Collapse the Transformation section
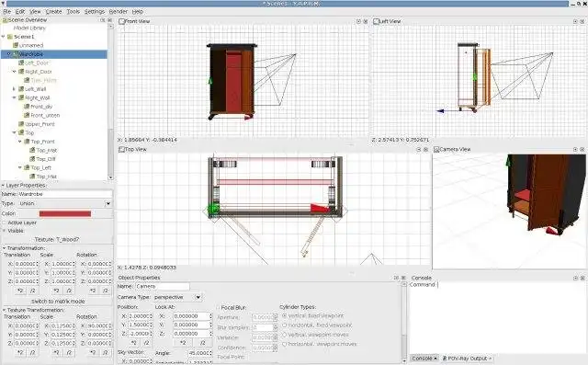The image size is (588, 365). coord(4,248)
